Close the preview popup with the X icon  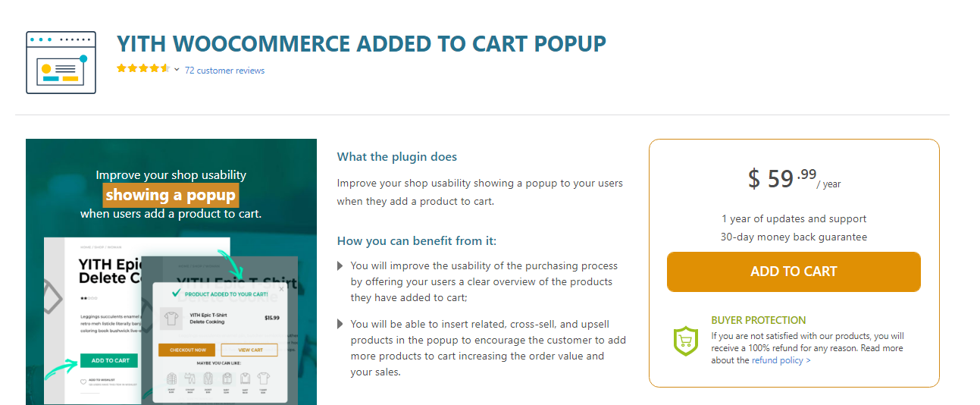pyautogui.click(x=281, y=289)
